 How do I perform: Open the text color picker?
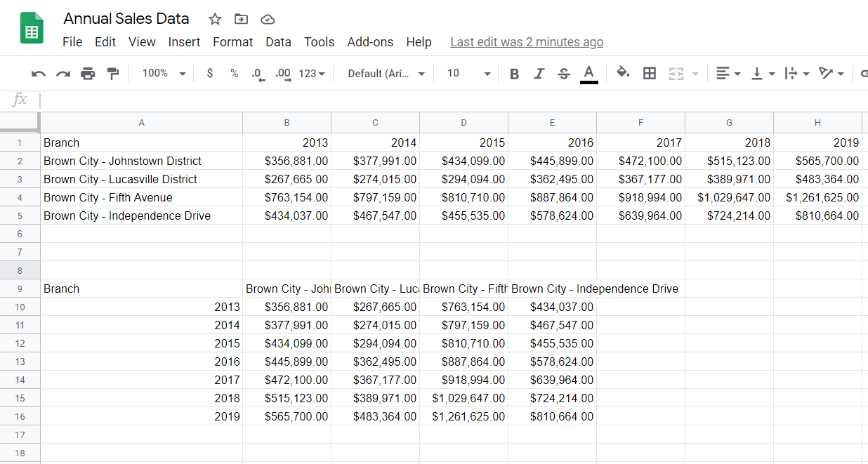click(589, 74)
